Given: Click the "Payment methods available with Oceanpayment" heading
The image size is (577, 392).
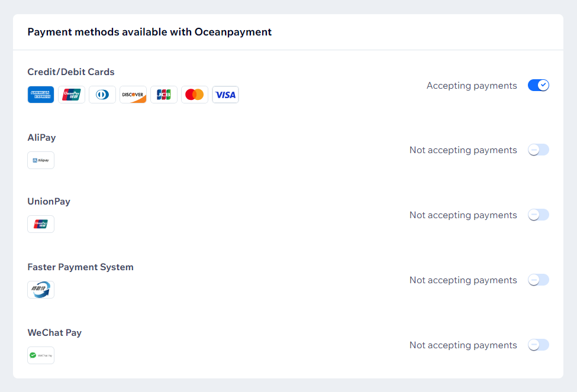Looking at the screenshot, I should click(x=150, y=32).
